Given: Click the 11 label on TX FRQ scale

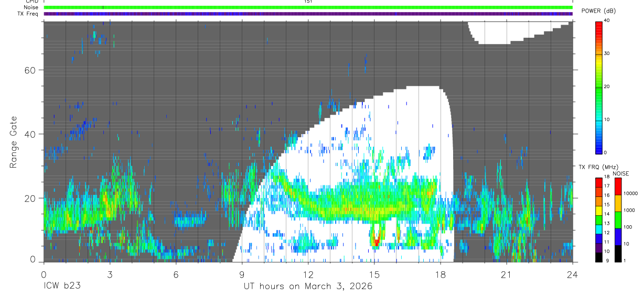Looking at the screenshot, I should [x=607, y=242].
